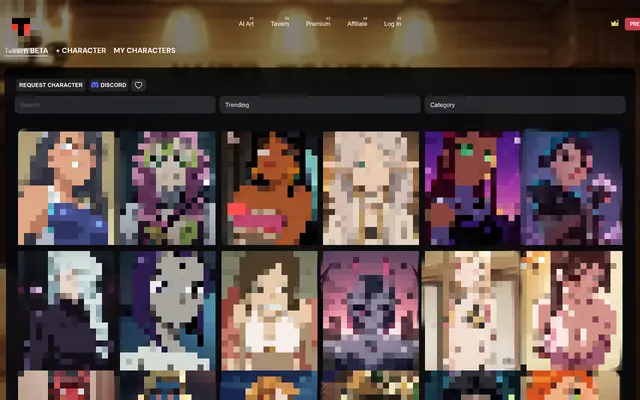Viewport: 640px width, 400px height.
Task: Open the Premium nav link
Action: (x=318, y=23)
